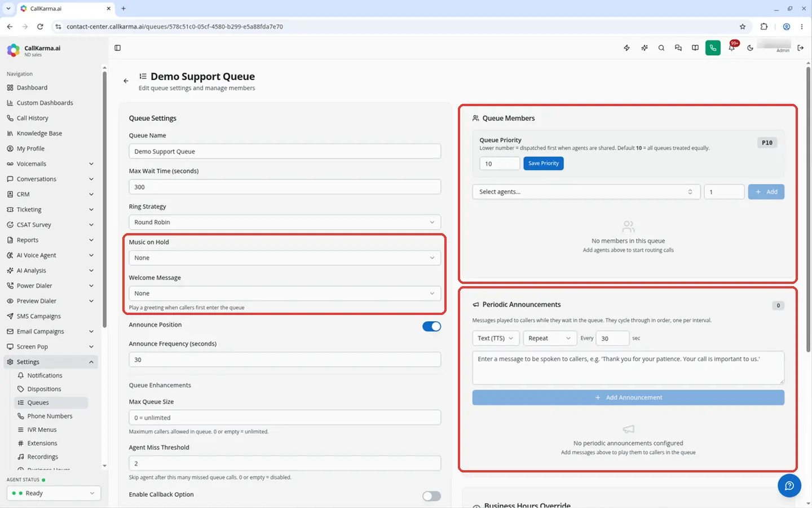Viewport: 812px width, 508px height.
Task: Collapse the Settings sidebar section
Action: (x=50, y=362)
